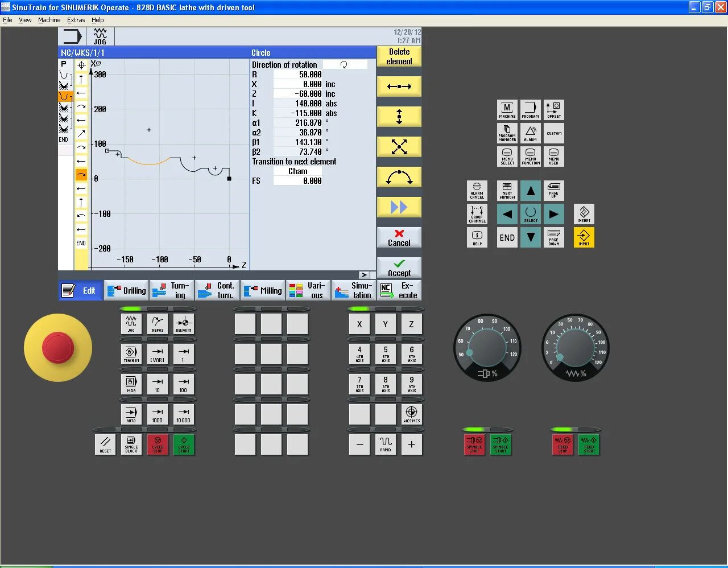This screenshot has width=728, height=568.
Task: Toggle the [VAR] increment key
Action: pos(158,354)
